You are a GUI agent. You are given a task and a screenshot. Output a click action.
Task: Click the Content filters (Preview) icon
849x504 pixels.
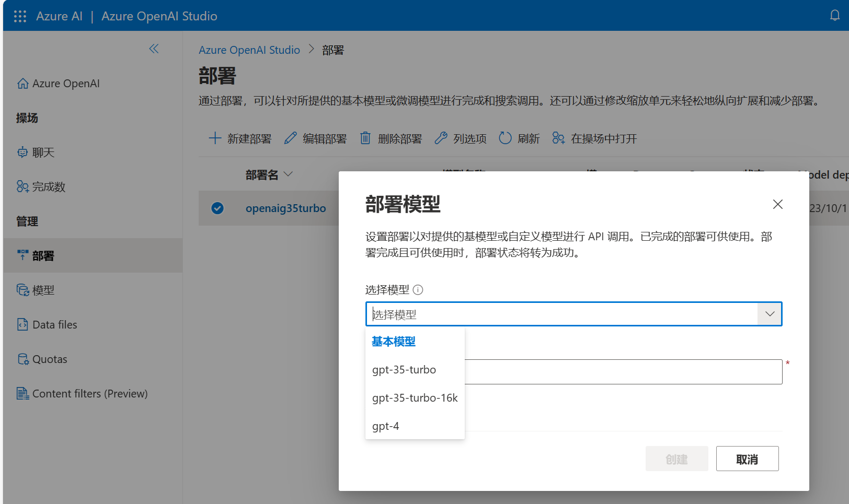click(22, 393)
